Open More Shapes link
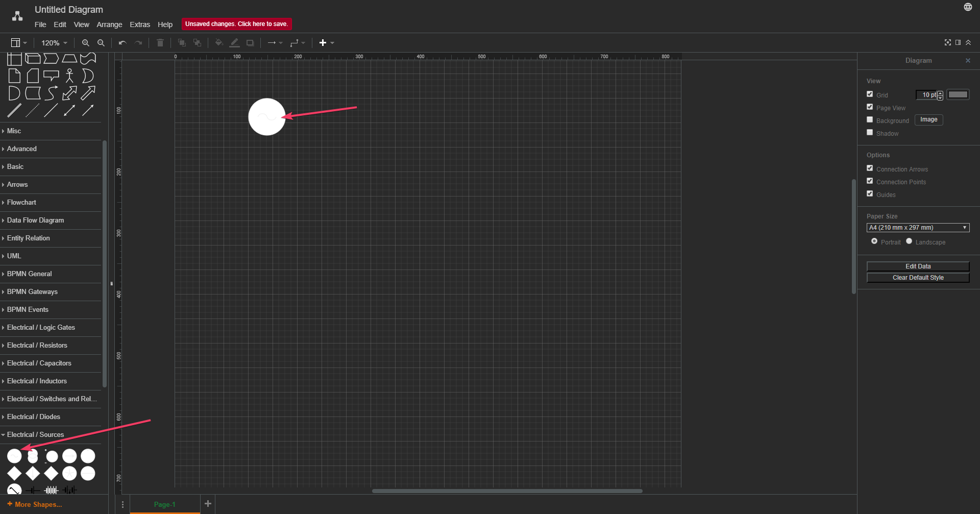 [x=35, y=504]
